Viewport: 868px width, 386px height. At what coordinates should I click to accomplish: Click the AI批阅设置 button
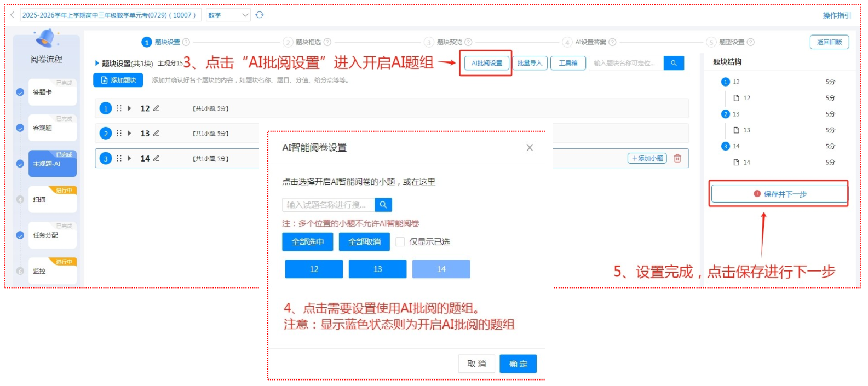click(x=486, y=63)
